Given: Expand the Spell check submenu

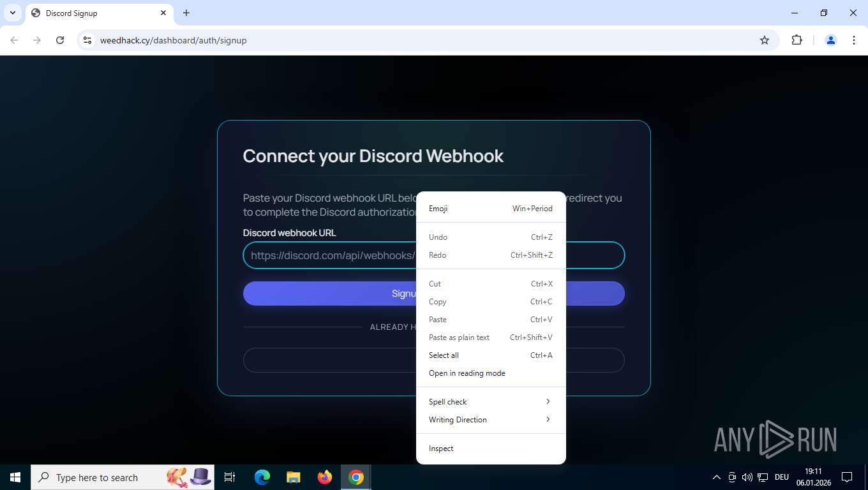Looking at the screenshot, I should click(491, 402).
